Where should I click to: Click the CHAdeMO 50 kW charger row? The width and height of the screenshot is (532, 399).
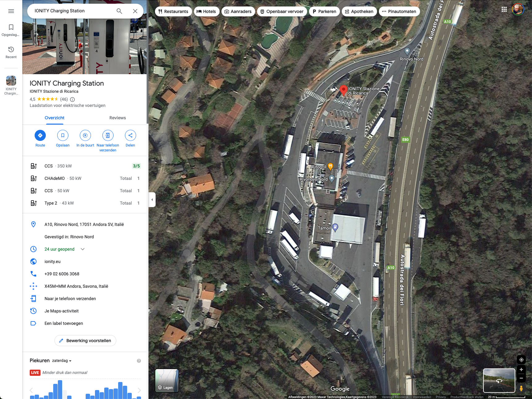[85, 178]
